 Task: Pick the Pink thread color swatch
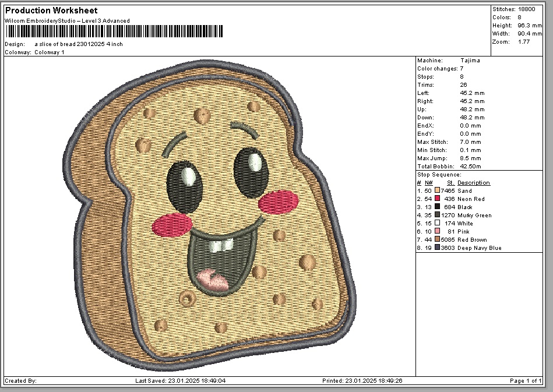tap(437, 231)
